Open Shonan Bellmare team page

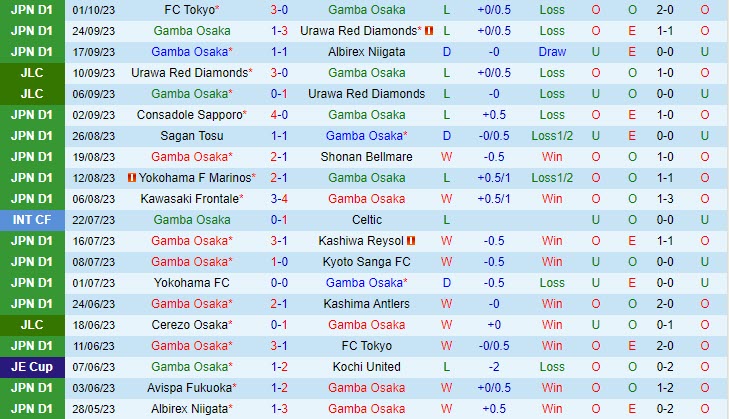tap(367, 157)
